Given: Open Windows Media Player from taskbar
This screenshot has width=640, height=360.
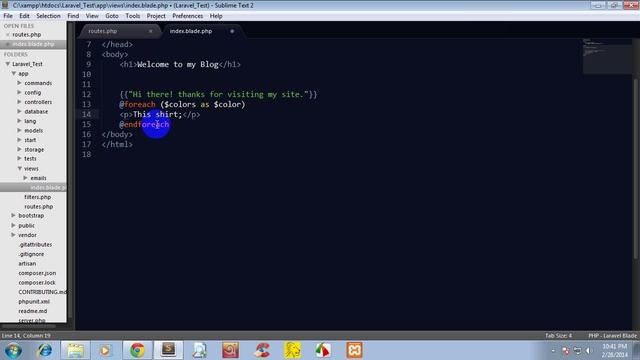Looking at the screenshot, I should 105,350.
